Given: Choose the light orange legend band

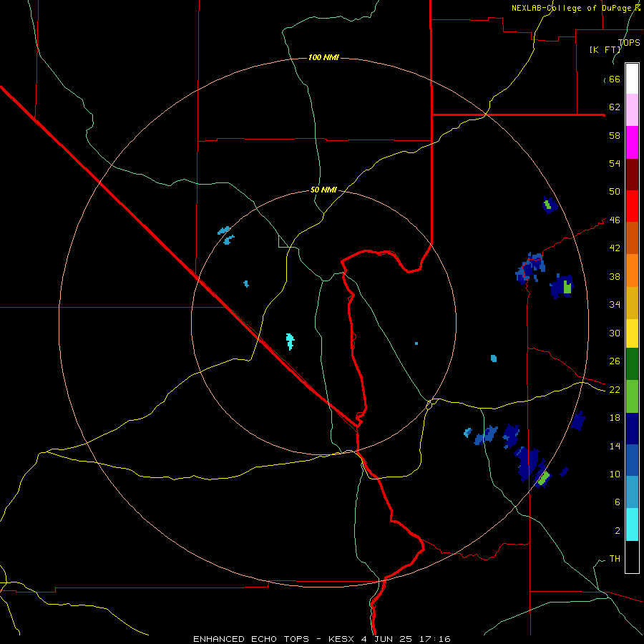Looking at the screenshot, I should (632, 270).
